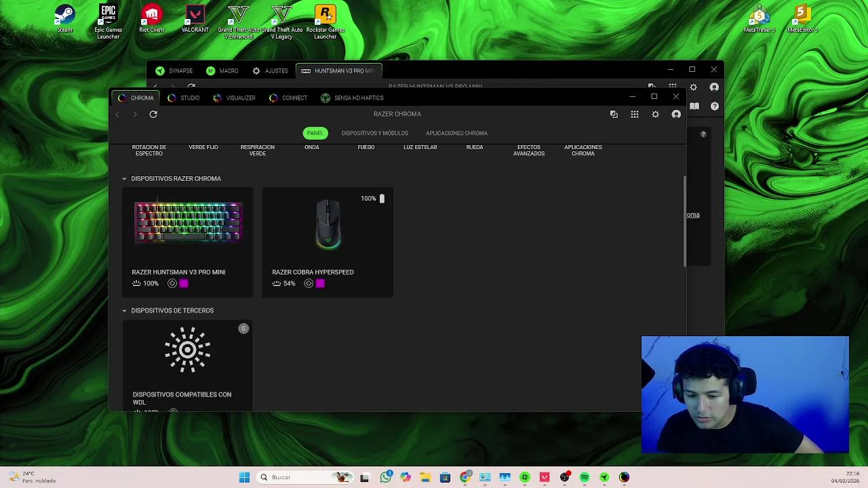The width and height of the screenshot is (868, 488).
Task: Open Efectos Avanzados quick effect
Action: pos(528,150)
